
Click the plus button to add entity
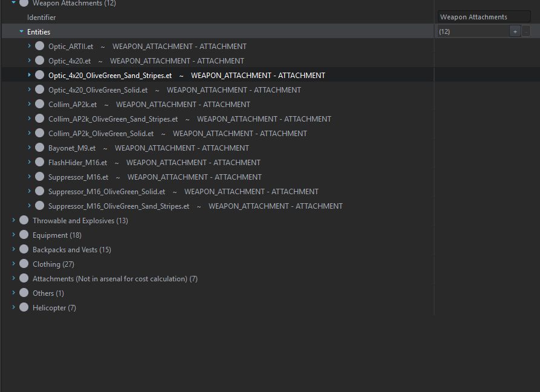(x=515, y=31)
